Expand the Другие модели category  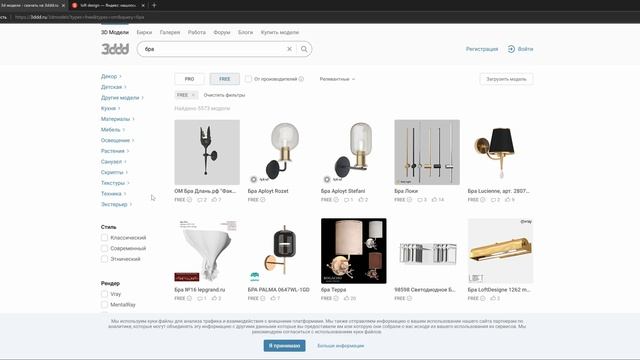(x=122, y=98)
